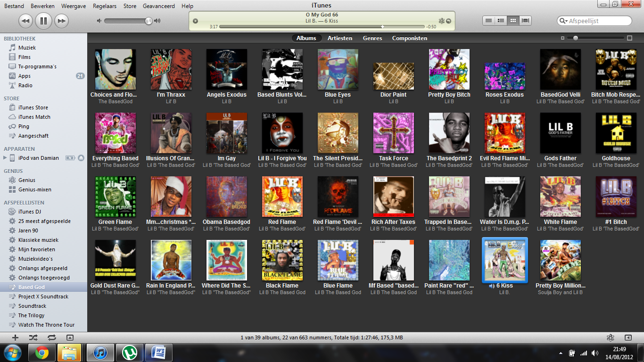The image size is (644, 362).
Task: Switch to the Artiesten tab
Action: coord(340,38)
